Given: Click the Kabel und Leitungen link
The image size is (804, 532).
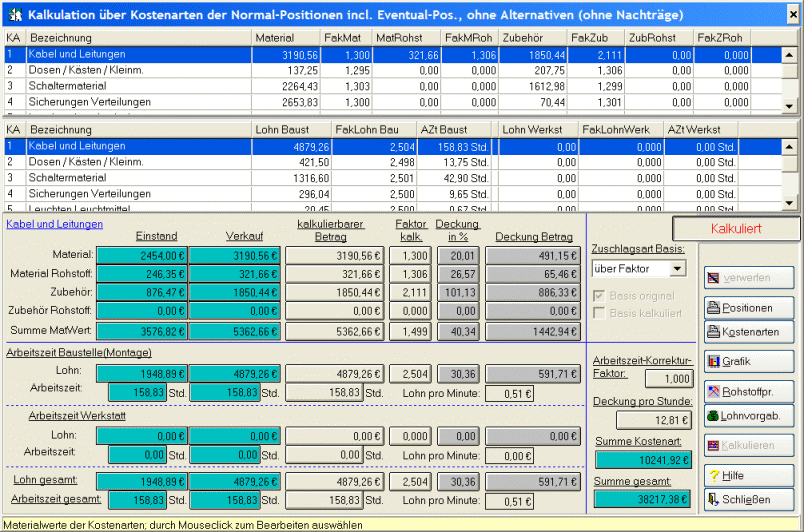Looking at the screenshot, I should (x=54, y=224).
